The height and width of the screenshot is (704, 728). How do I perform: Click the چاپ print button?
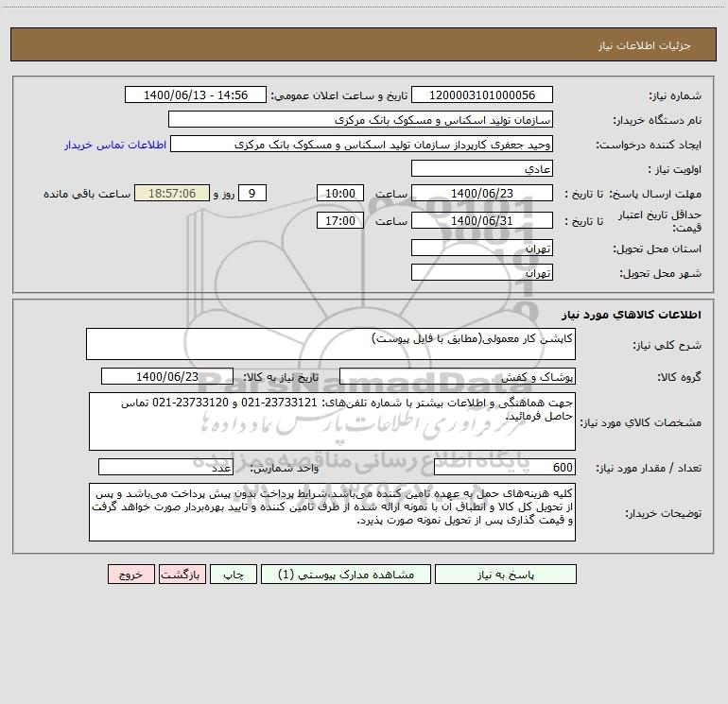pos(234,575)
